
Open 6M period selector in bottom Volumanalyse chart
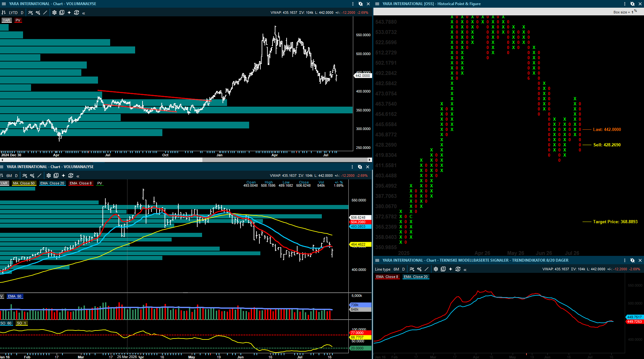tap(9, 175)
